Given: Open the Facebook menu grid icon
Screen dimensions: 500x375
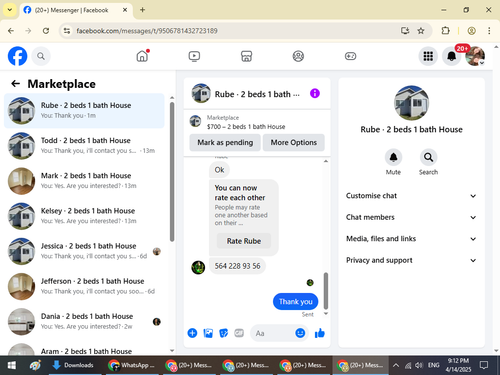Looking at the screenshot, I should pos(428,56).
